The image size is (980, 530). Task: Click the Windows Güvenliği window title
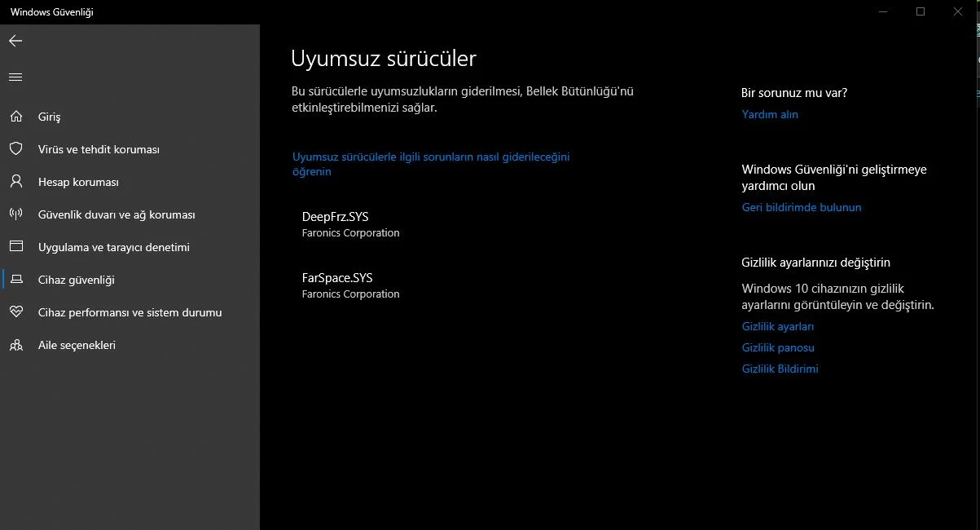click(51, 12)
